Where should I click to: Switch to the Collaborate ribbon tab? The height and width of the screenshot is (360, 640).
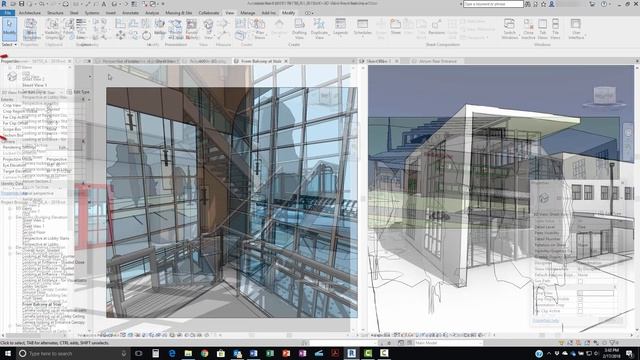[x=209, y=13]
